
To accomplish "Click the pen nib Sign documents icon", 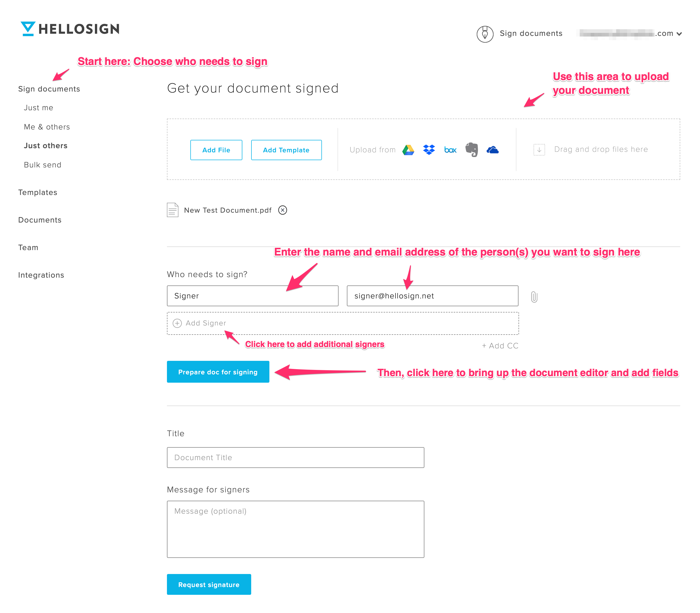I will tap(485, 34).
